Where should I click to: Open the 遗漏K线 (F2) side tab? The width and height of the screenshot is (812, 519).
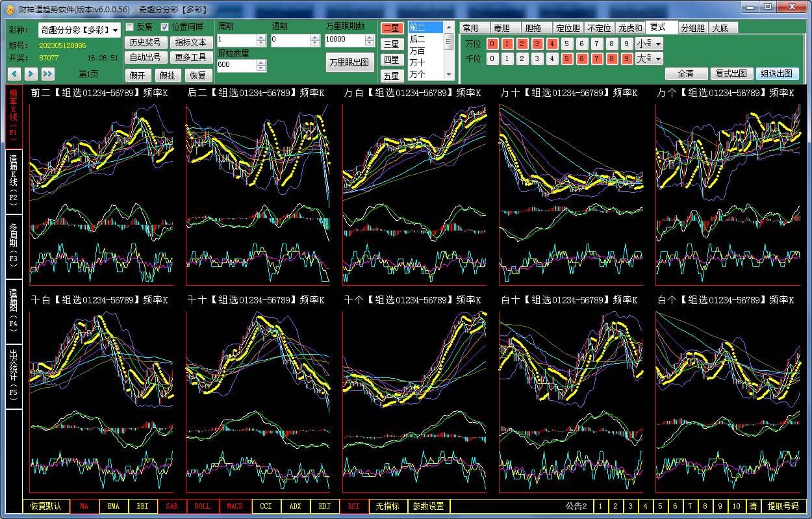point(14,182)
